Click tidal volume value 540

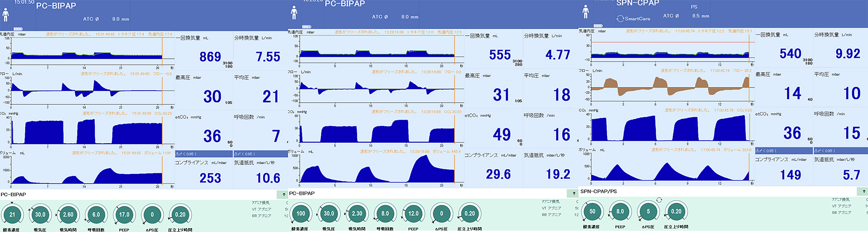[x=790, y=54]
